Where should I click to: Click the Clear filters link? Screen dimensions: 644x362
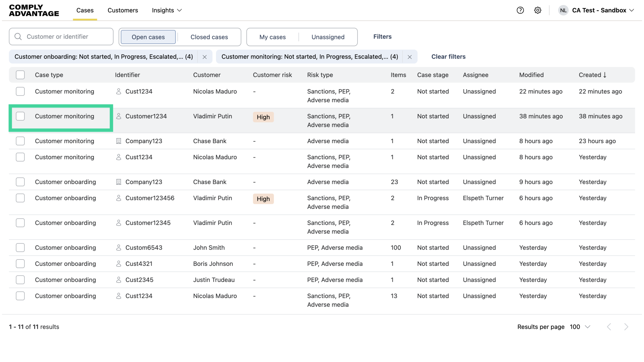coord(448,57)
